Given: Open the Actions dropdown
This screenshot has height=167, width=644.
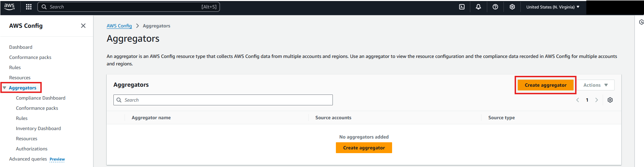Looking at the screenshot, I should [596, 85].
